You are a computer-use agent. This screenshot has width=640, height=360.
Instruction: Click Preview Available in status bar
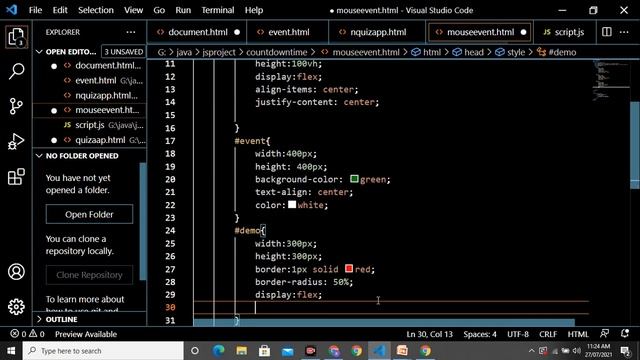coord(86,334)
